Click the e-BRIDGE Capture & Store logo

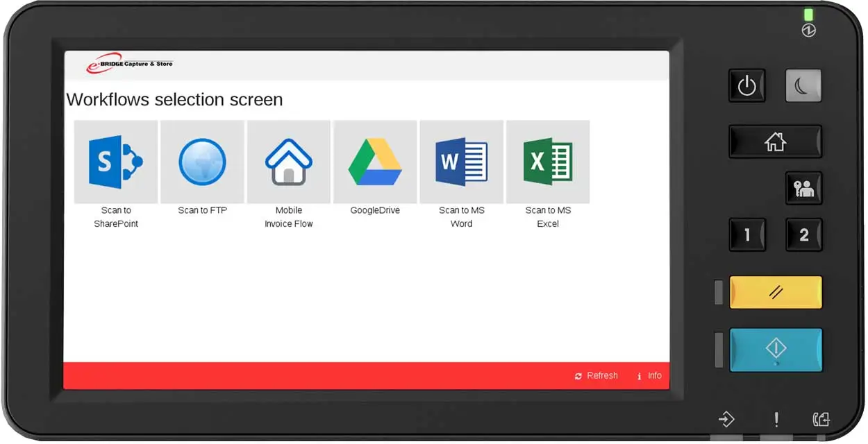(x=129, y=64)
